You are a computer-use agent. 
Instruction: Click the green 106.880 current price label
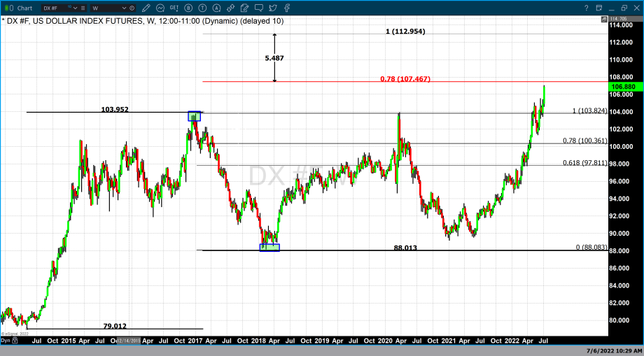pyautogui.click(x=622, y=87)
